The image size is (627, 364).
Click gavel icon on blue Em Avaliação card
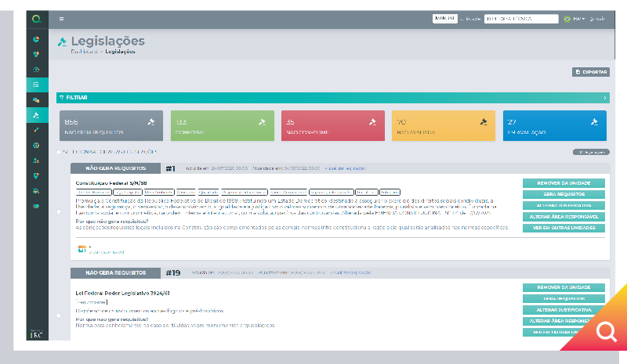tap(595, 121)
